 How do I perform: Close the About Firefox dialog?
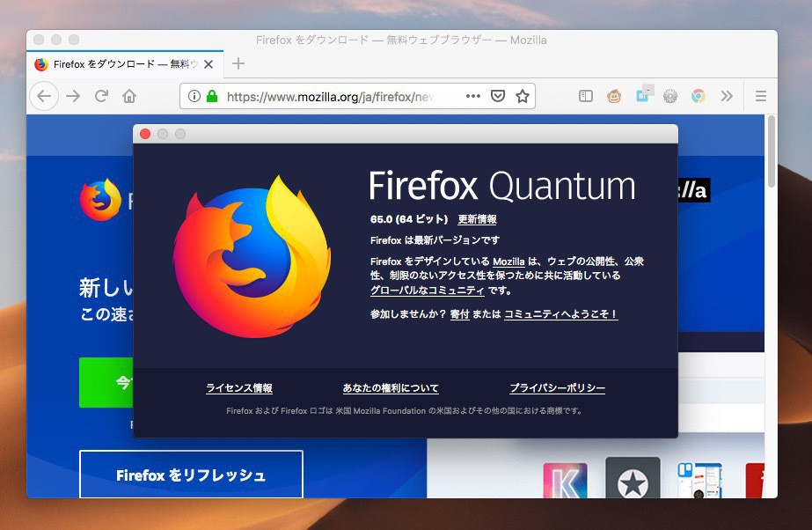coord(145,134)
